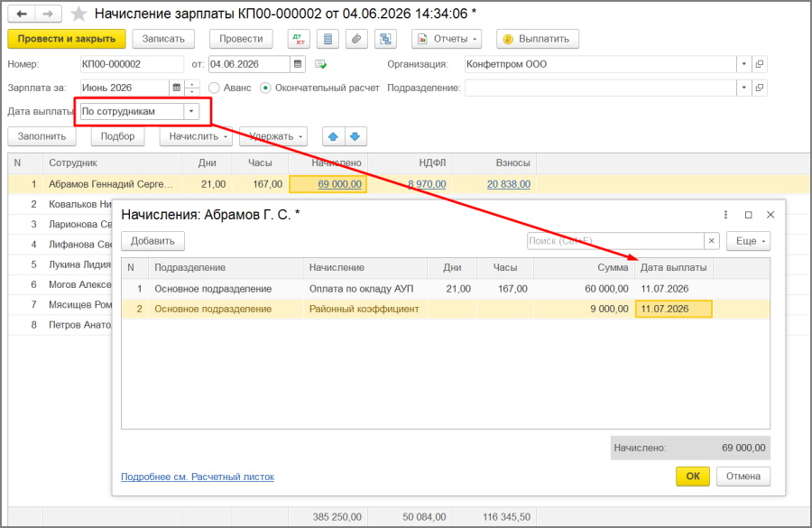Click the Записать button
Image resolution: width=812 pixels, height=528 pixels.
point(163,39)
